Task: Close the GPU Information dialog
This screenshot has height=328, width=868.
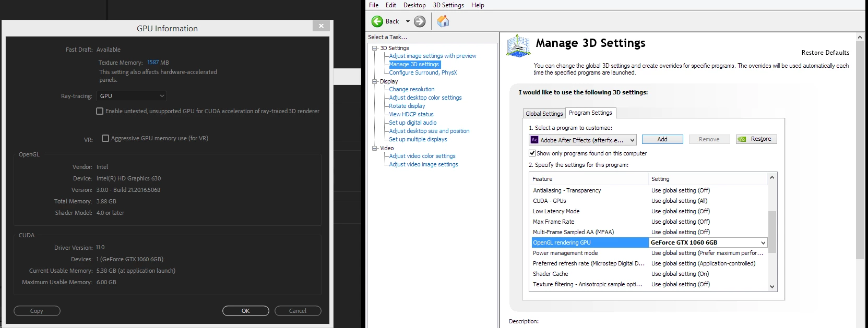Action: pos(321,26)
